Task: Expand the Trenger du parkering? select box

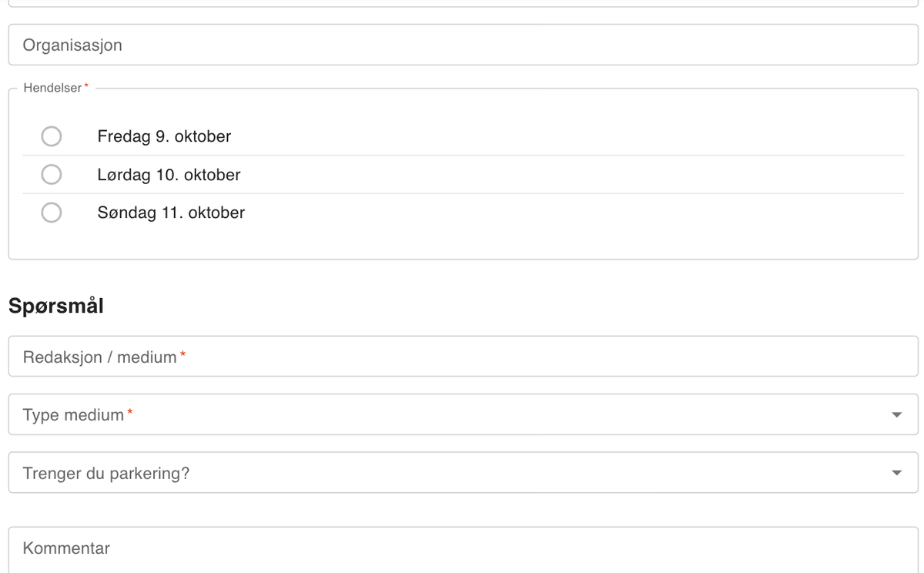Action: point(463,472)
